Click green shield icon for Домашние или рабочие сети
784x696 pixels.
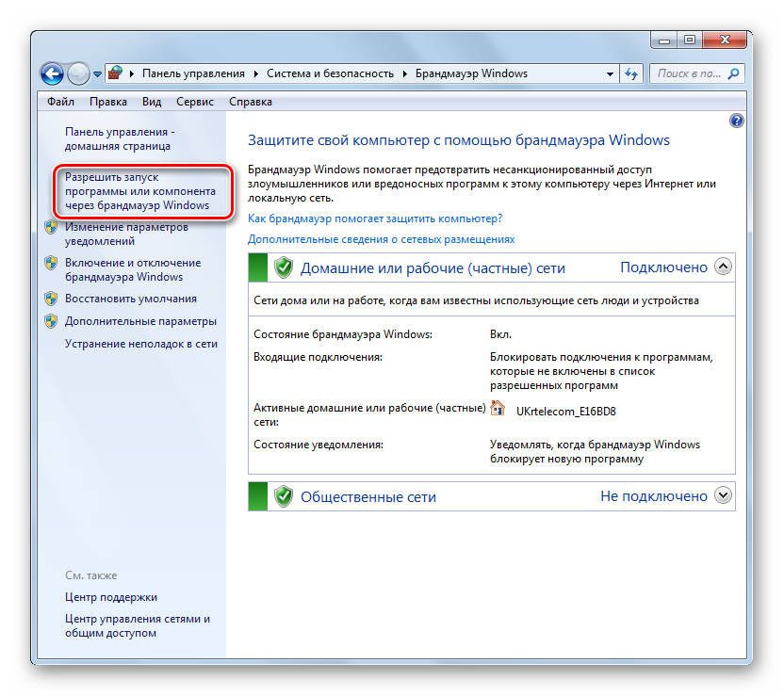tap(283, 267)
